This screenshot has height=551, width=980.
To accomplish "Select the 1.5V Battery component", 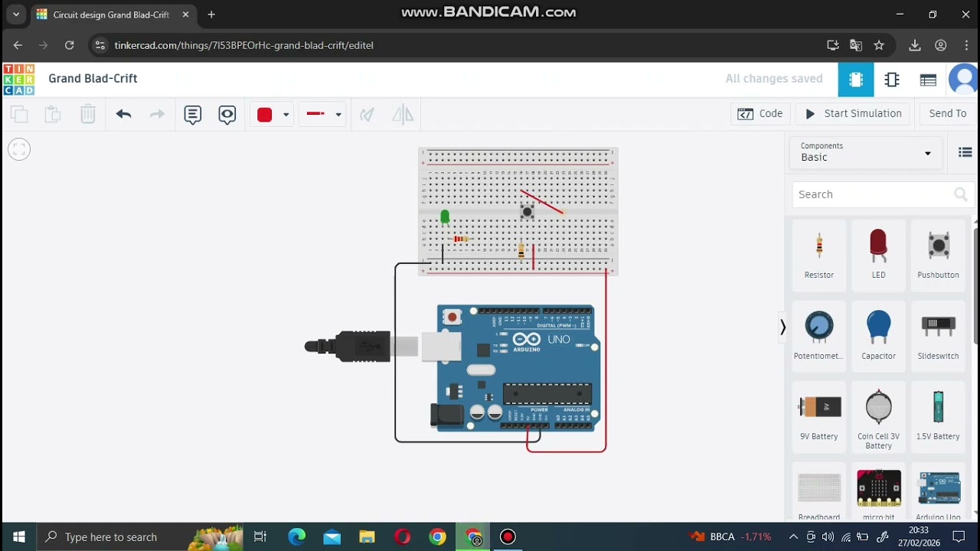I will [938, 416].
